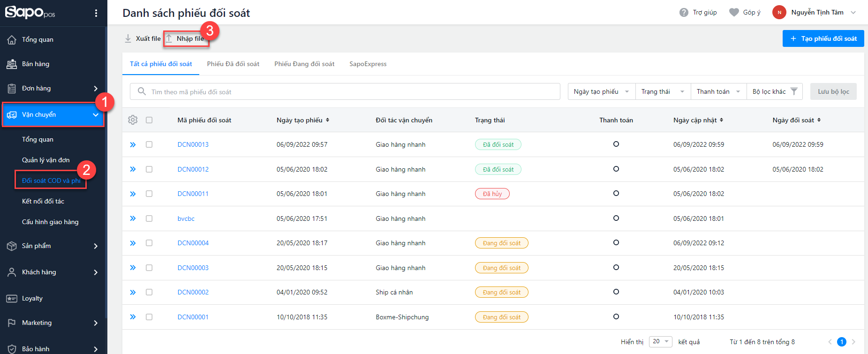Click the Loyalty sidebar icon
868x354 pixels.
pos(12,299)
